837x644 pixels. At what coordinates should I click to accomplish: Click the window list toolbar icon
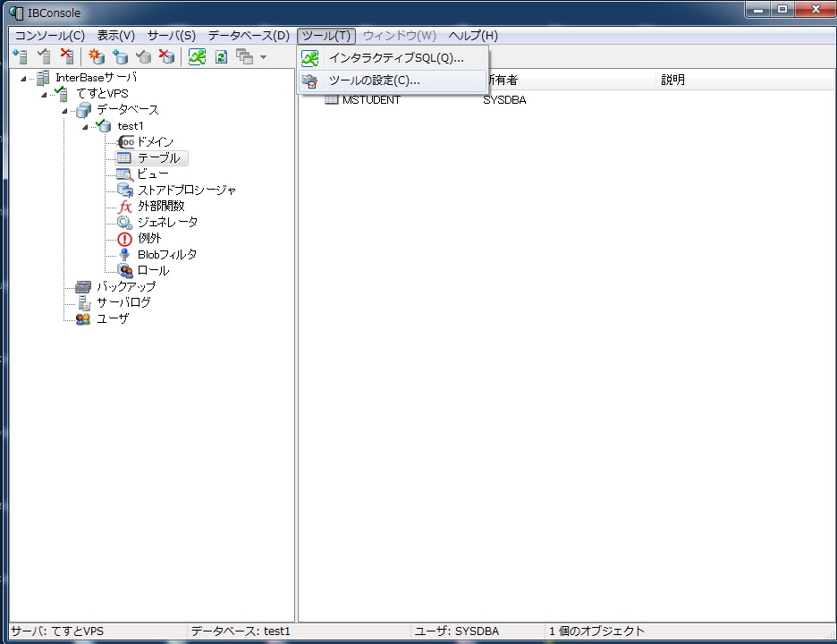tap(244, 56)
